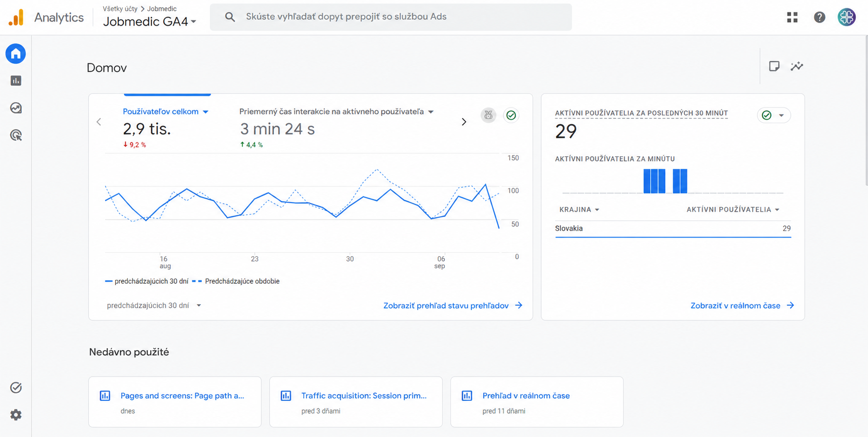Open the predchádzajúcich 30 dní date range dropdown
The image size is (868, 437).
(154, 305)
